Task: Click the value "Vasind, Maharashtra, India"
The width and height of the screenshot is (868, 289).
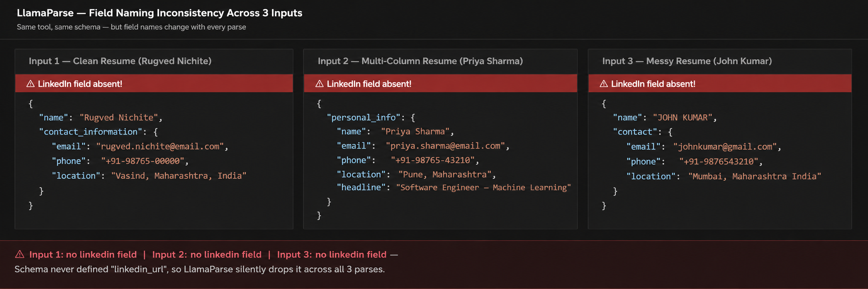Action: pyautogui.click(x=179, y=176)
